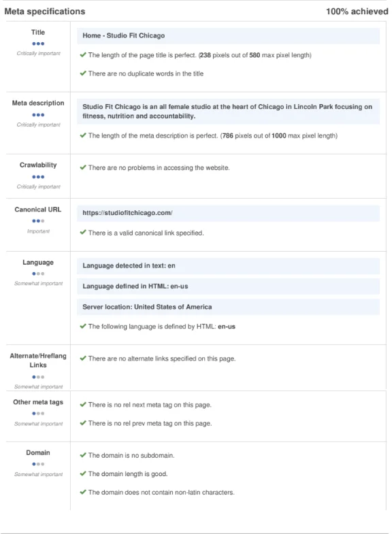
Task: Click the Server location United States row
Action: (228, 307)
